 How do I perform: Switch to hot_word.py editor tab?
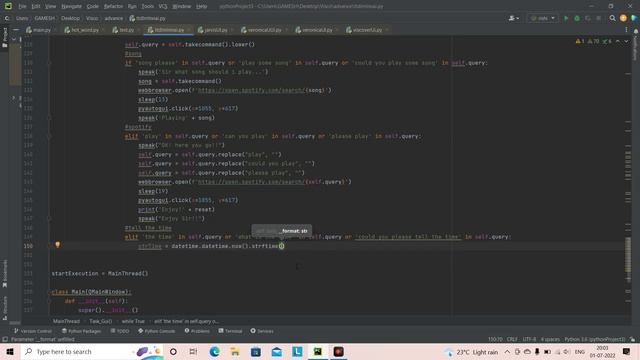(x=84, y=30)
